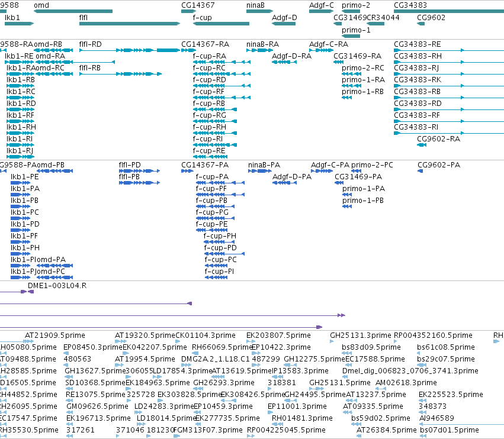Click transcript omd-RB label
The height and width of the screenshot is (439, 504).
pyautogui.click(x=48, y=44)
